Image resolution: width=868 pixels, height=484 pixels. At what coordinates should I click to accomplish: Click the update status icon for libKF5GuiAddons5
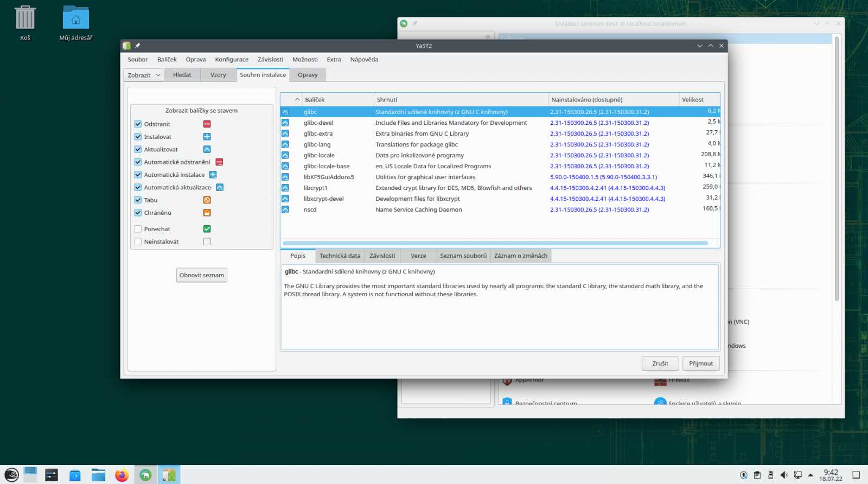pyautogui.click(x=285, y=177)
